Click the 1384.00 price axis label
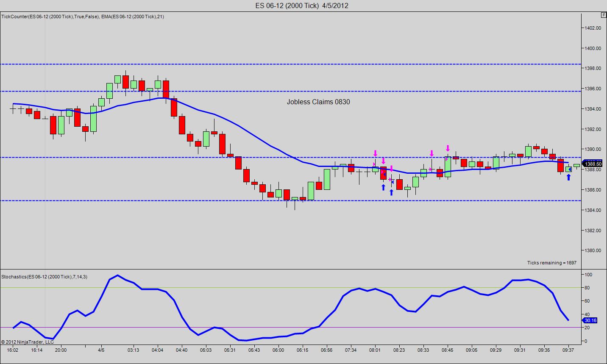 point(593,210)
